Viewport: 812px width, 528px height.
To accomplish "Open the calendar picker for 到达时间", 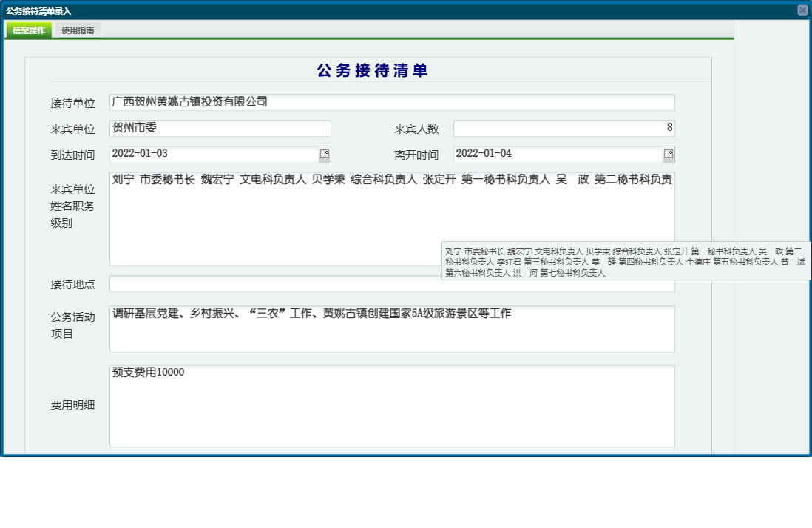I will tap(325, 154).
